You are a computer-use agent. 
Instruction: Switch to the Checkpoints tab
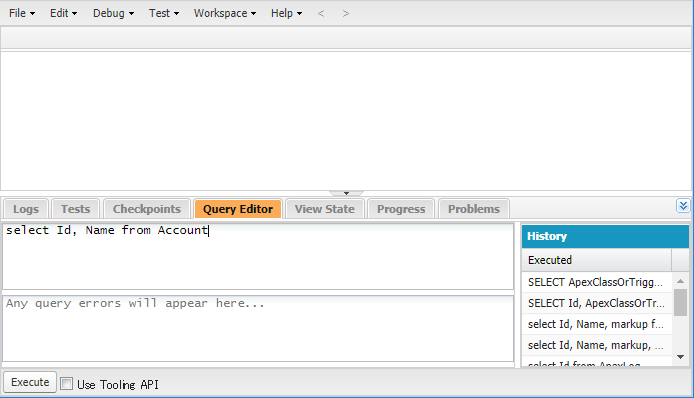pos(147,209)
